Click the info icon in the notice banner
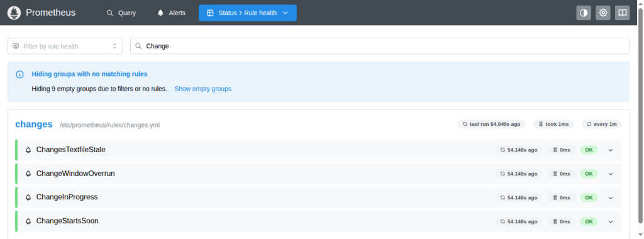 (x=19, y=74)
